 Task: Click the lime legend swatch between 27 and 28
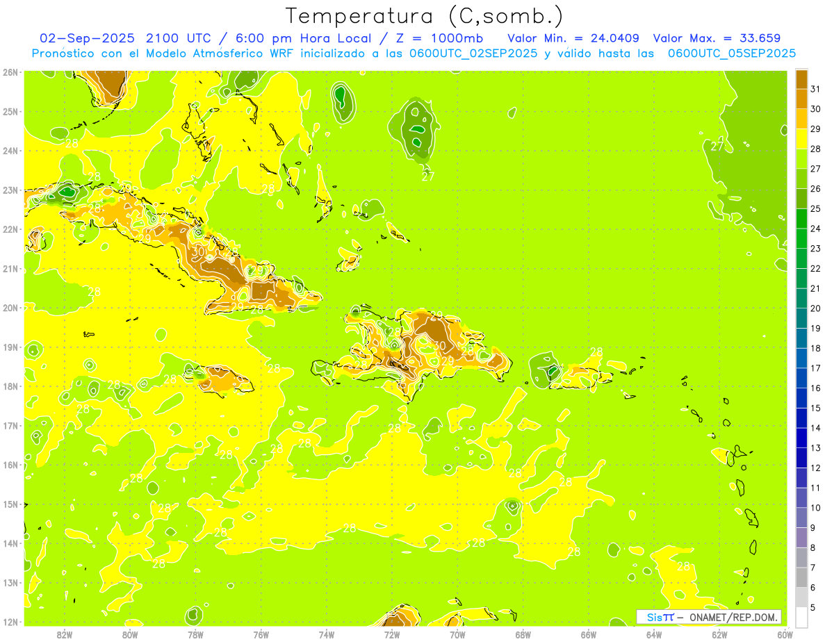[x=801, y=159]
